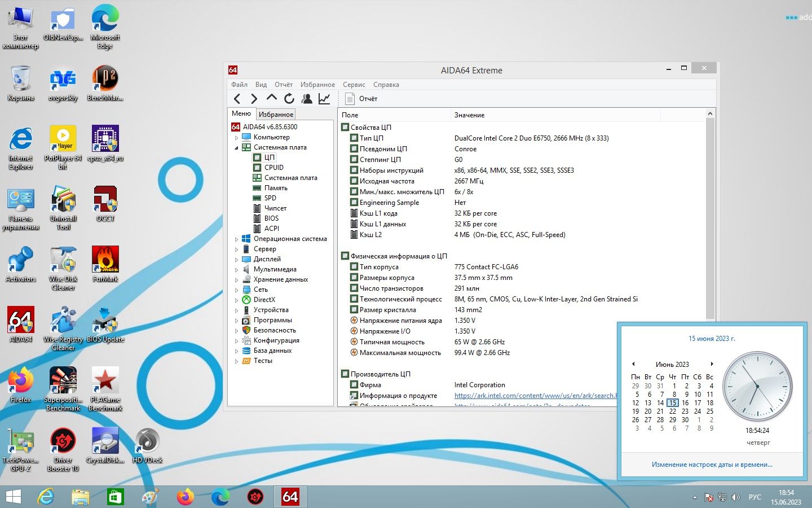Select BIOS tree item
Screen dimensions: 812x508
tap(271, 218)
